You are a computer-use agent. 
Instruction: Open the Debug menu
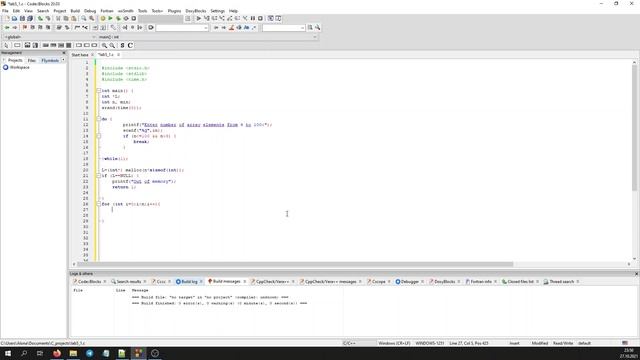pos(90,11)
